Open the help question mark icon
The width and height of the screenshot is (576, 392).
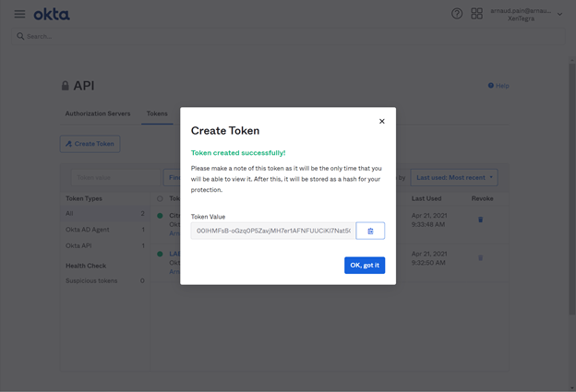click(457, 14)
